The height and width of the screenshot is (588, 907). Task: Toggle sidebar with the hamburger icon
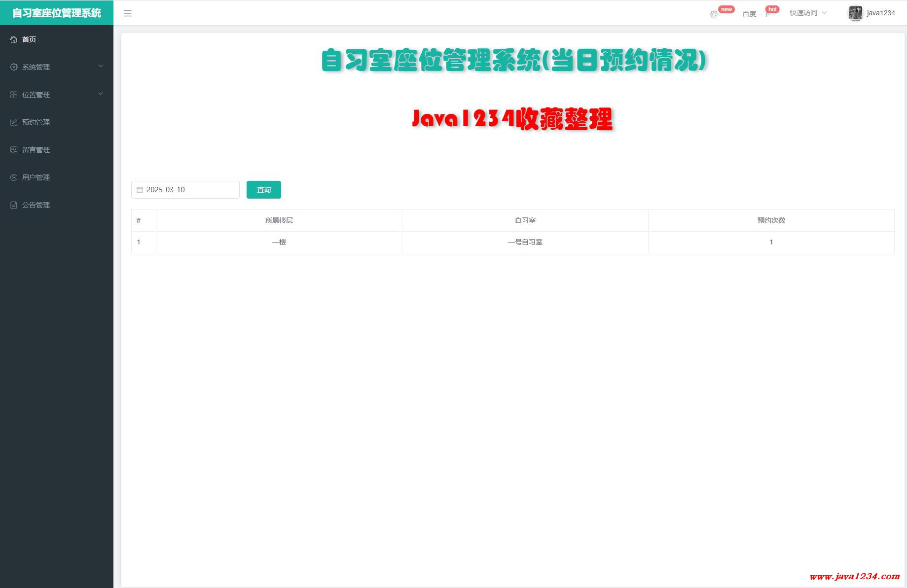(x=128, y=13)
